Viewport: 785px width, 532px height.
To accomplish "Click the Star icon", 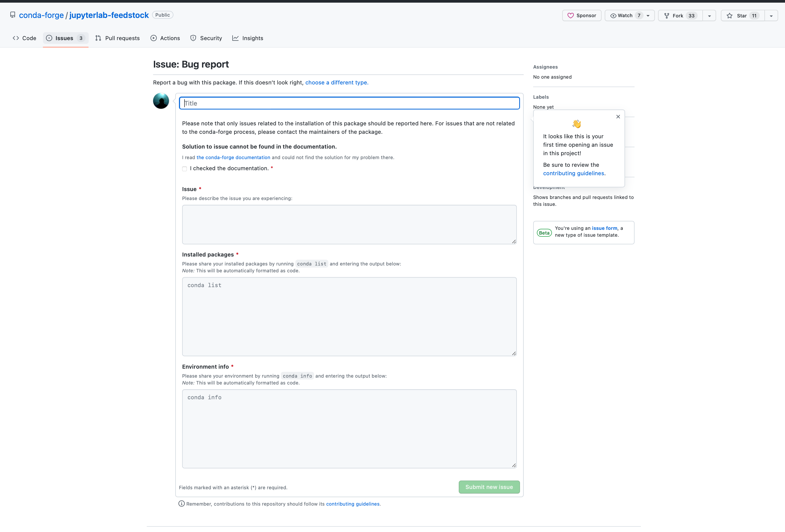I will (x=729, y=16).
